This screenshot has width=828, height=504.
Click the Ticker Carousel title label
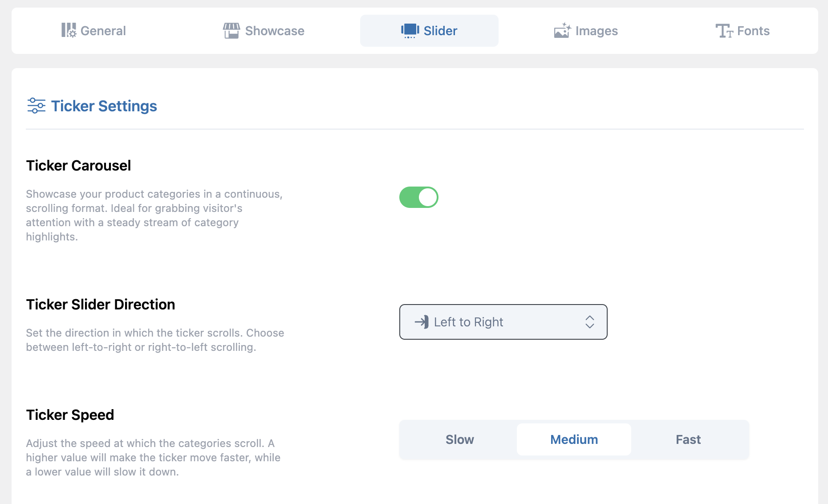pos(78,166)
